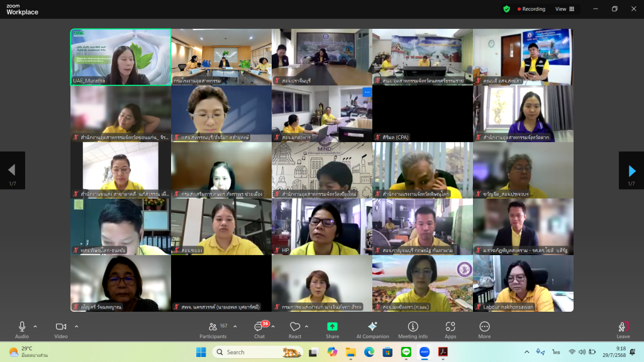Click the green Share screen icon
The image size is (644, 362).
[332, 329]
